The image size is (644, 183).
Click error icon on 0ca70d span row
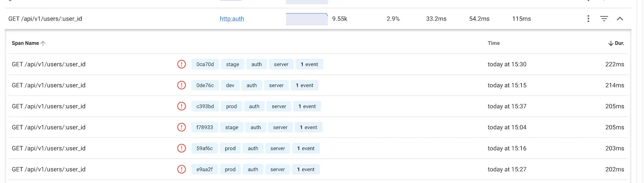click(182, 64)
